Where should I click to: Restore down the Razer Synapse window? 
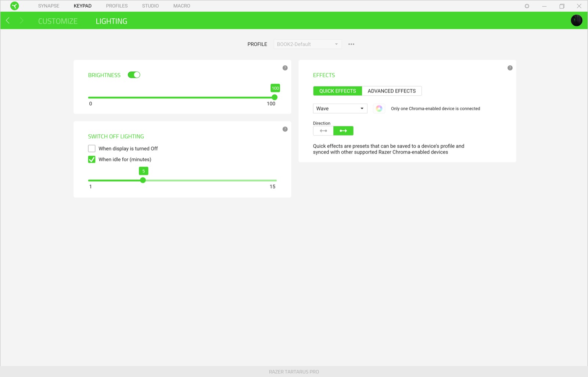coord(562,6)
